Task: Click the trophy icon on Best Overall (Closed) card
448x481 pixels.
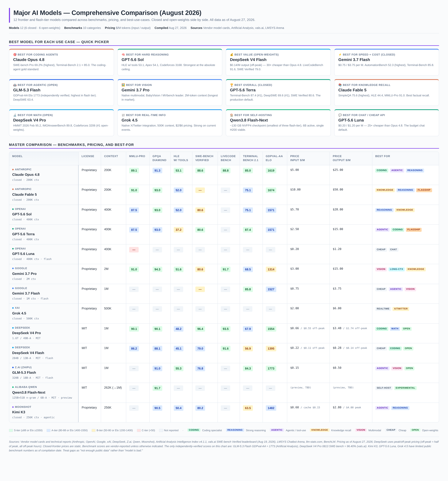Action: [231, 85]
